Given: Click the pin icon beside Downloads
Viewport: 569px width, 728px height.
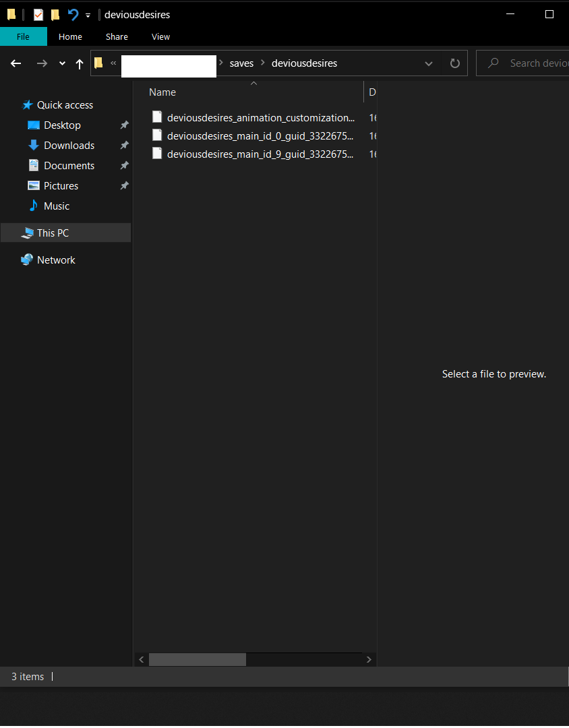Looking at the screenshot, I should pos(124,146).
